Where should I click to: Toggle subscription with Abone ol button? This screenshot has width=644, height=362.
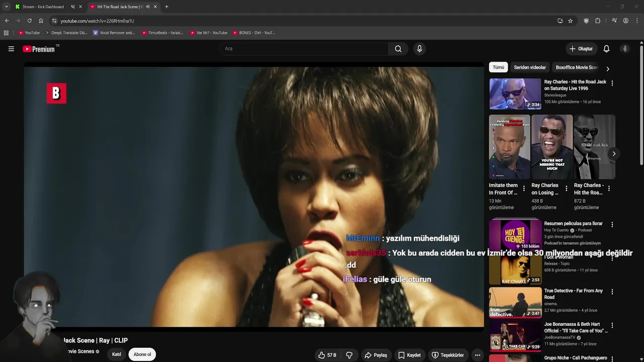coord(142,354)
